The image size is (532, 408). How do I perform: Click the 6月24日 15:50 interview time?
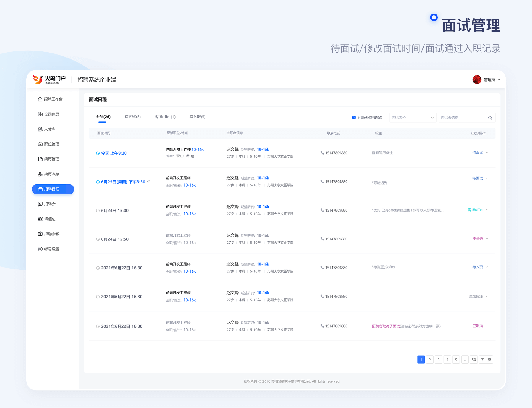tap(115, 239)
